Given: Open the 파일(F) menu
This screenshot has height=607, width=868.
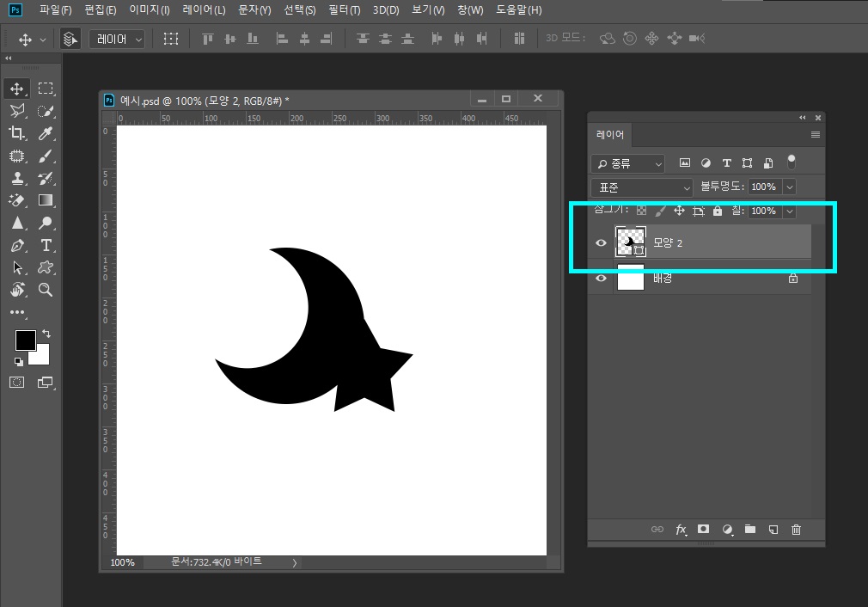Looking at the screenshot, I should (56, 10).
